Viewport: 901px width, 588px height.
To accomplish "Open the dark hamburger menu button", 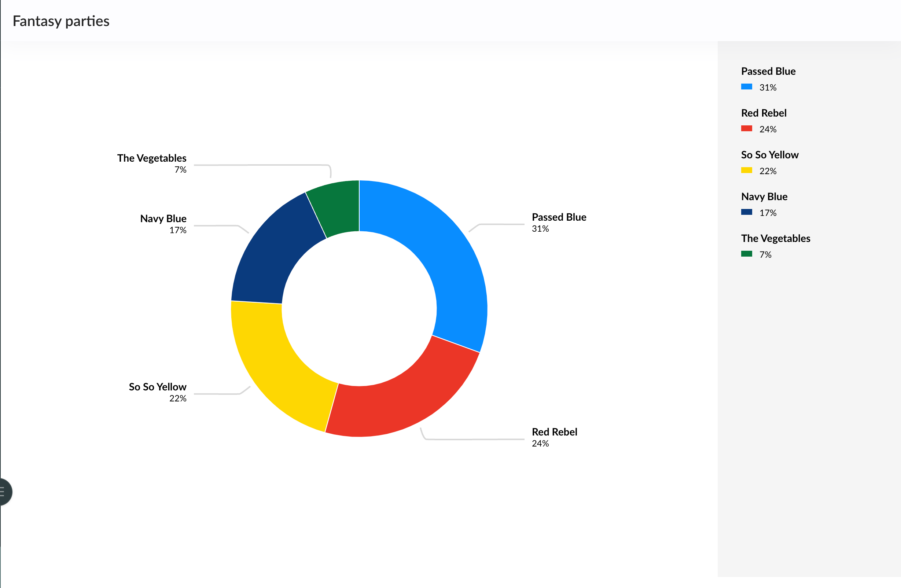I will coord(4,492).
